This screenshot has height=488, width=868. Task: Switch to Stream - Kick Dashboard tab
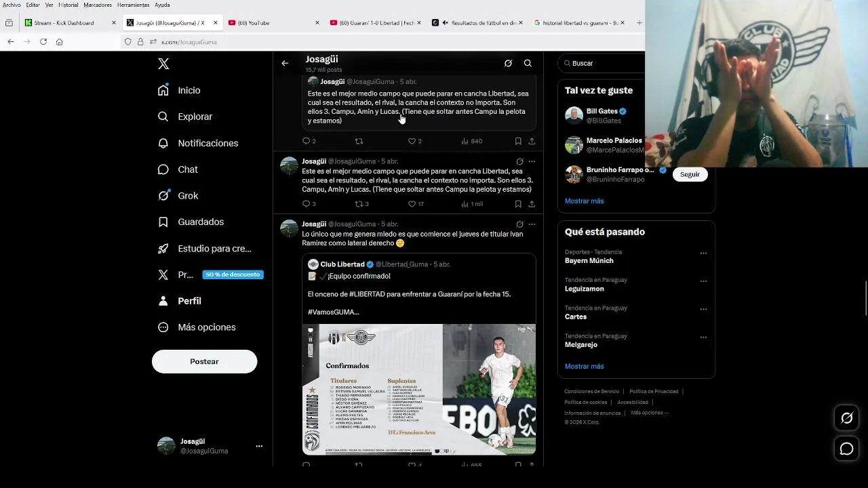(71, 22)
